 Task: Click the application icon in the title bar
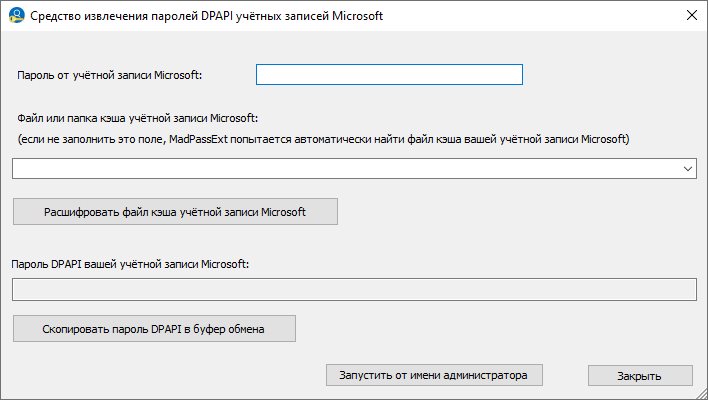tap(15, 17)
